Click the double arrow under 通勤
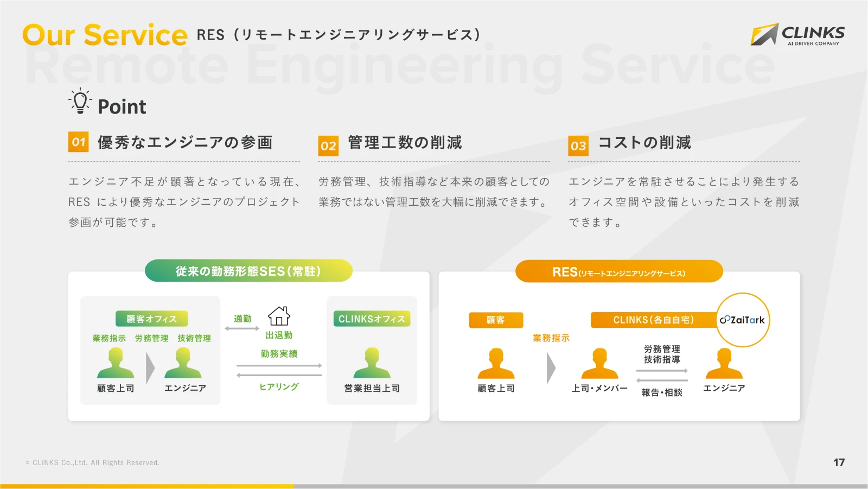 pyautogui.click(x=242, y=328)
